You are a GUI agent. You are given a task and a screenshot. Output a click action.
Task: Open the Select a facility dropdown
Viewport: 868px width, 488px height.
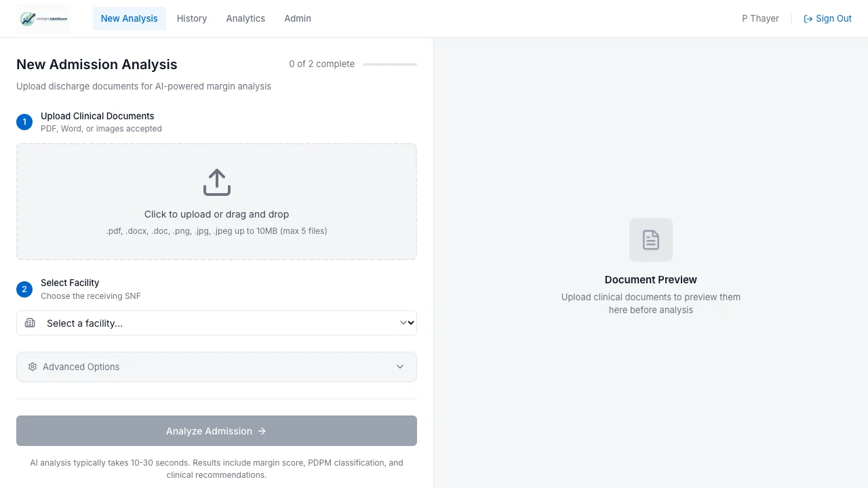tap(216, 323)
